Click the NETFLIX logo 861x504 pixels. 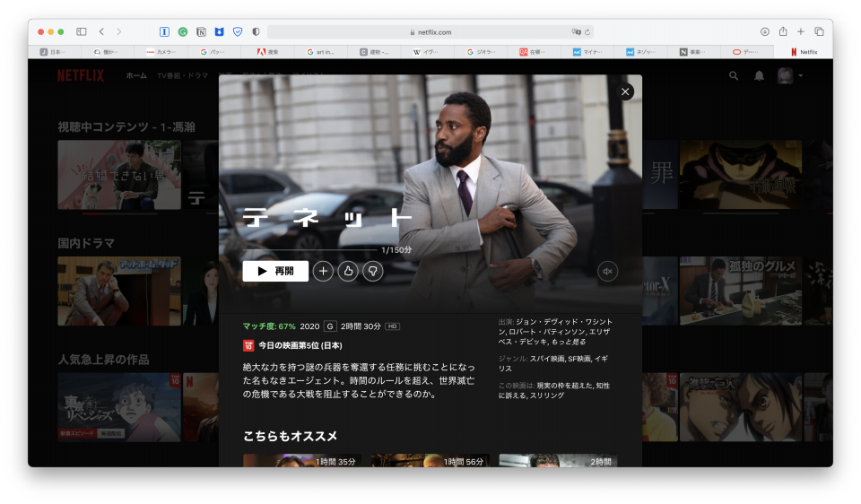(81, 75)
